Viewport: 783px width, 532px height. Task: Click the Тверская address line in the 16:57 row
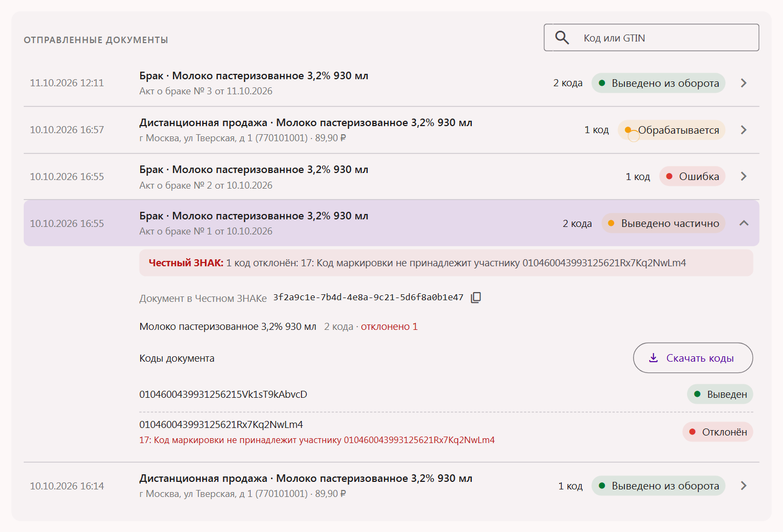[x=243, y=138]
